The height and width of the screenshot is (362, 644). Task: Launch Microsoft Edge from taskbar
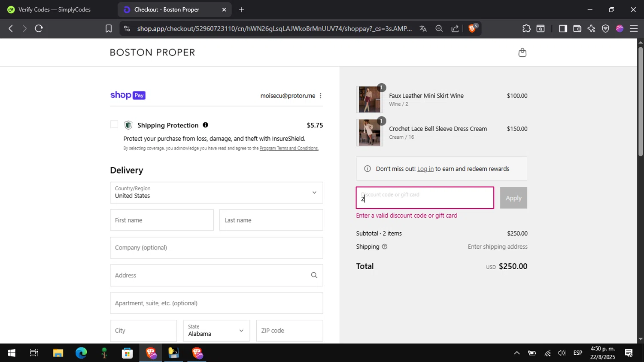[81, 353]
